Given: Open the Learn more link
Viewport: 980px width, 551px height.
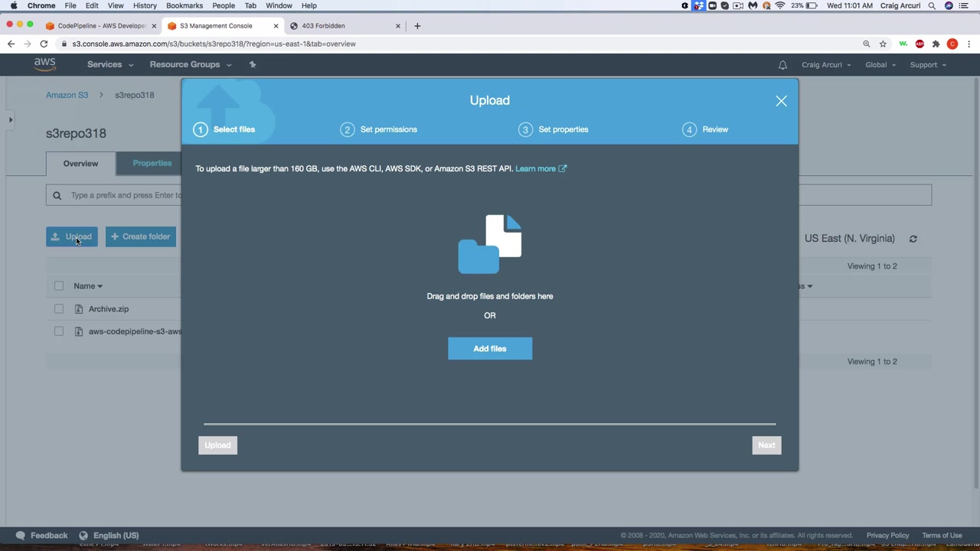Looking at the screenshot, I should tap(535, 168).
